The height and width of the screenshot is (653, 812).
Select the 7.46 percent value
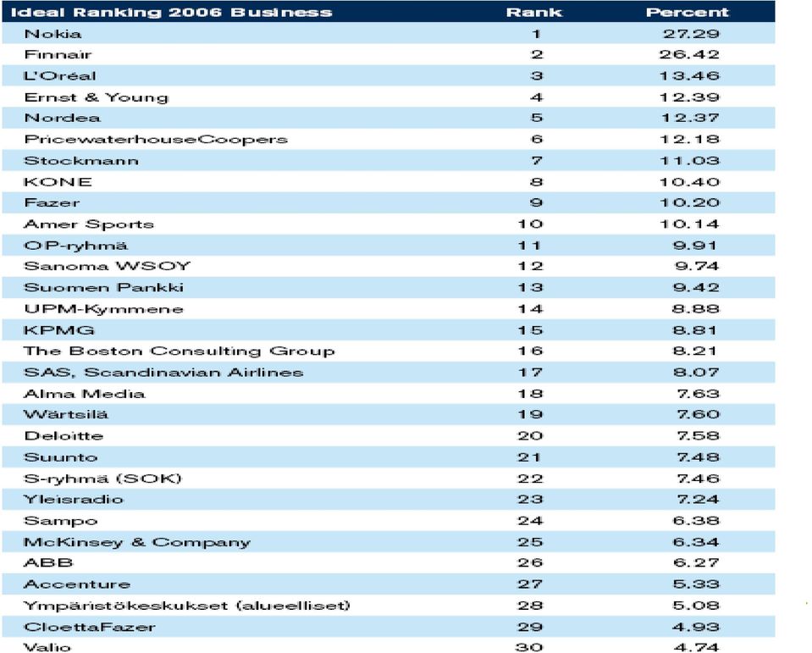point(698,479)
